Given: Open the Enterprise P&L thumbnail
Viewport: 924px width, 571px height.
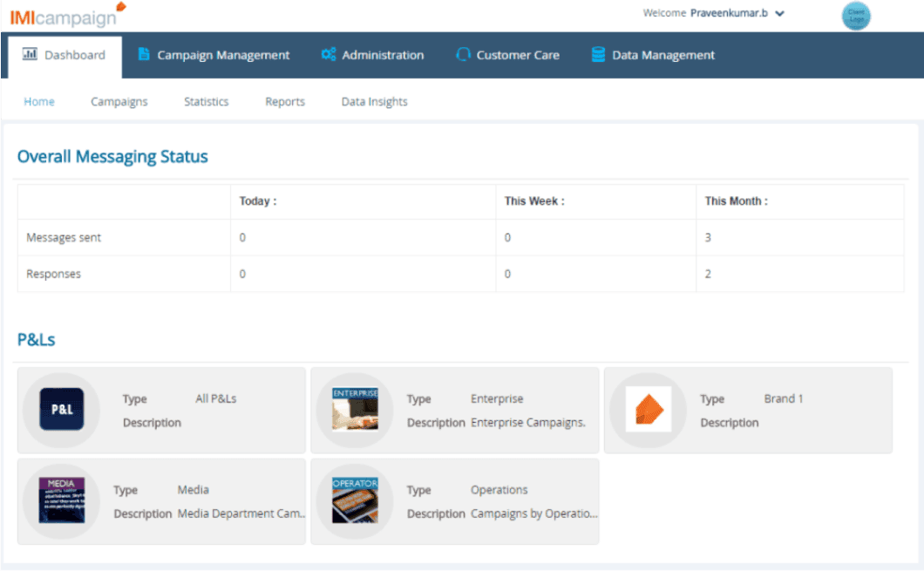Looking at the screenshot, I should click(x=355, y=409).
